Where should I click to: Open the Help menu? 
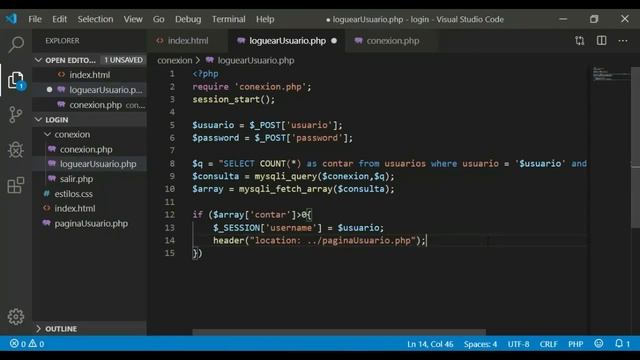coord(265,19)
